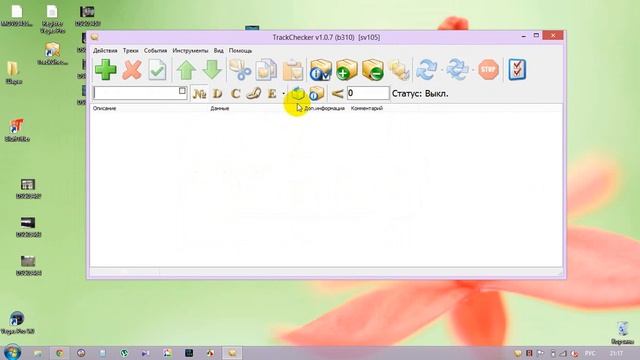The image size is (640, 360).
Task: Toggle the E filter button
Action: pyautogui.click(x=272, y=94)
